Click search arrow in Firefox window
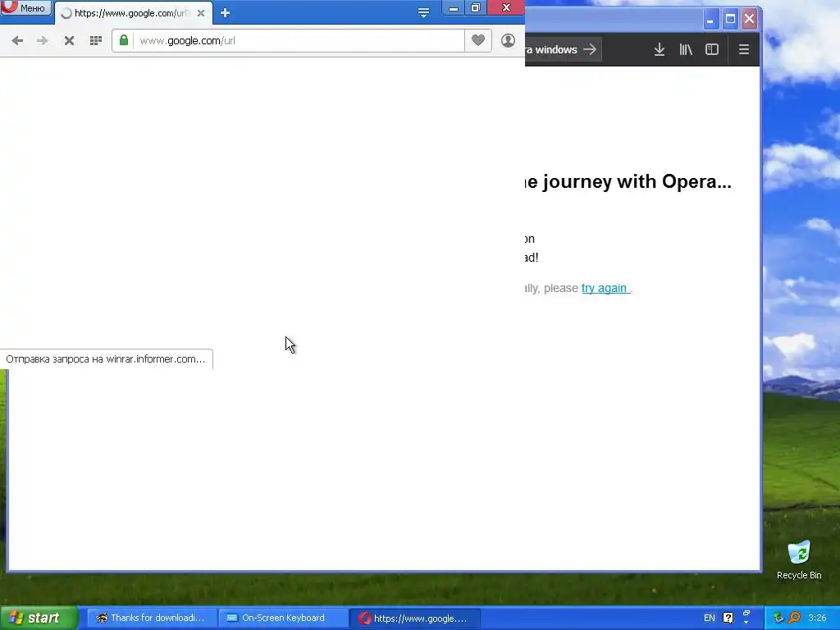 590,49
